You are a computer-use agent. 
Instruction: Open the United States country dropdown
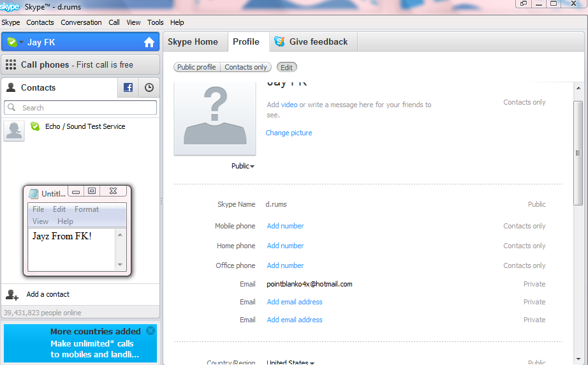[x=291, y=362]
